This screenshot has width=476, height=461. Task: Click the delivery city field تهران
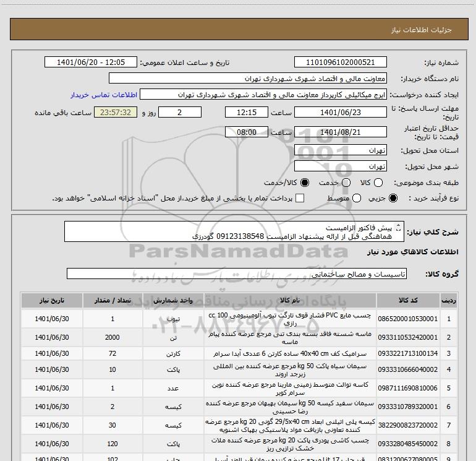(x=340, y=166)
